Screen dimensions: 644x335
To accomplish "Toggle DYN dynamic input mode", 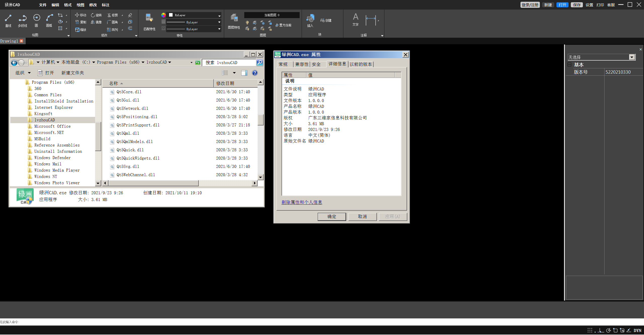I will (x=637, y=330).
